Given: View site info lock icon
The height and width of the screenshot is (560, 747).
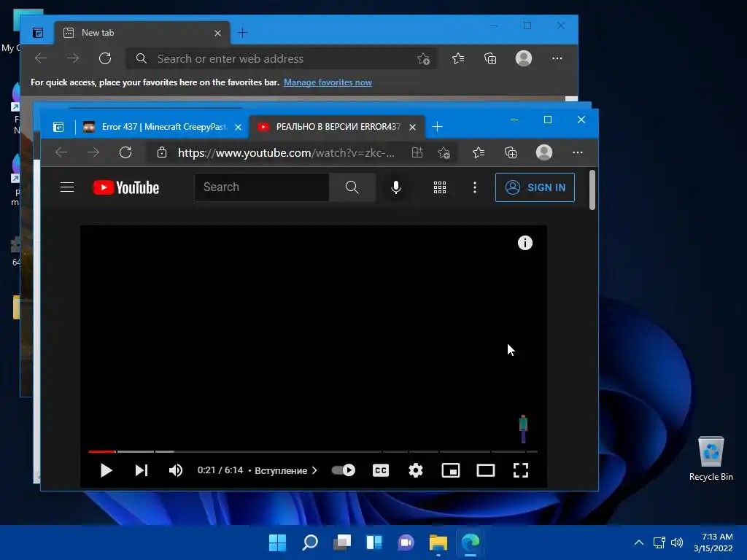Looking at the screenshot, I should click(162, 152).
